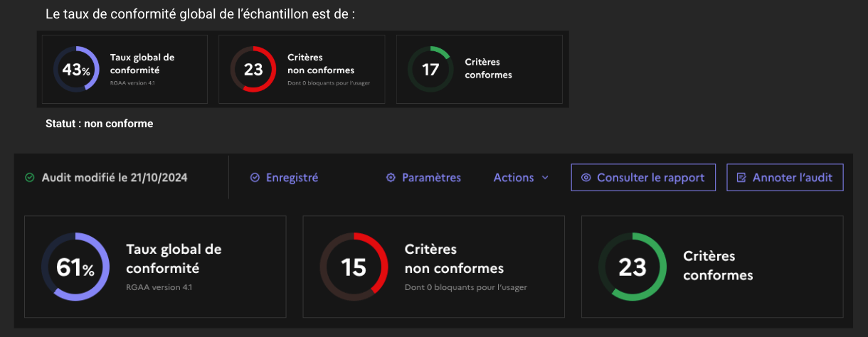Screen dimensions: 868x337
Task: Open the Actions dropdown menu
Action: coord(514,178)
